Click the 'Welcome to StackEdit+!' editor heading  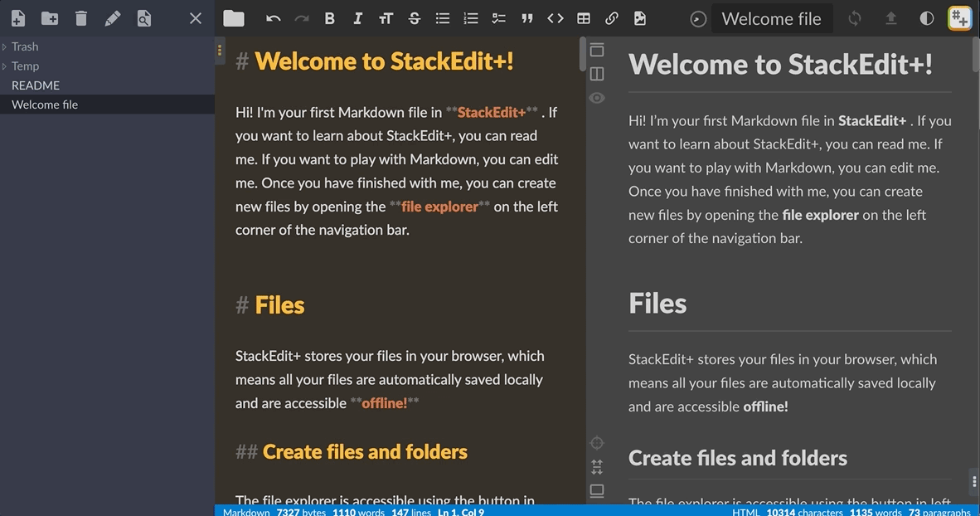click(x=384, y=61)
